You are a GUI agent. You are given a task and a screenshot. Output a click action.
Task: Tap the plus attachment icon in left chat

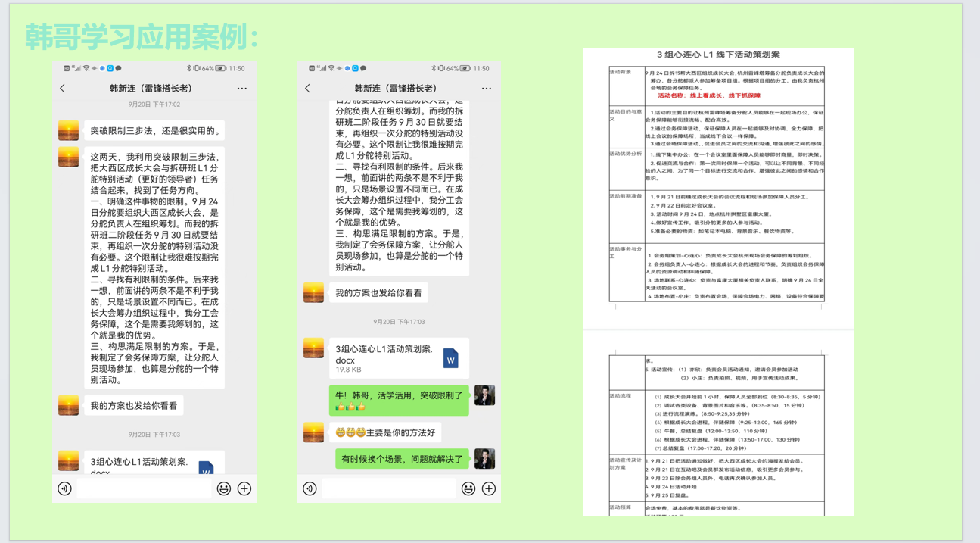[x=244, y=488]
